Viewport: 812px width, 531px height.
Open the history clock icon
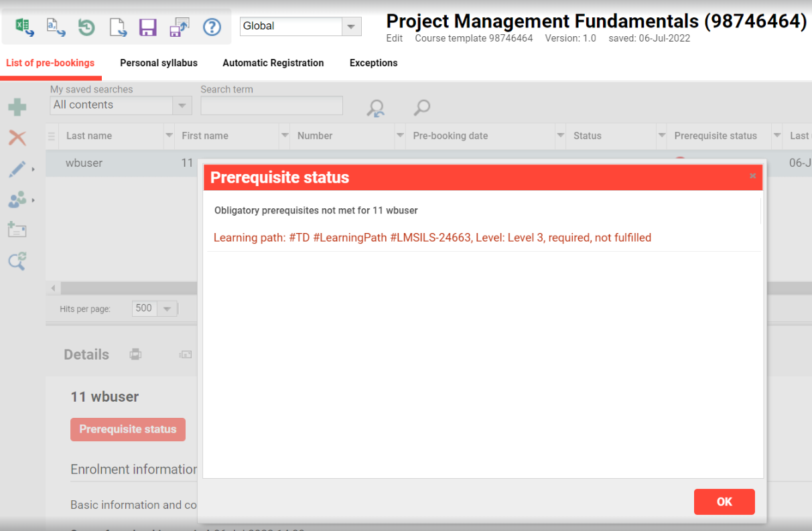86,27
